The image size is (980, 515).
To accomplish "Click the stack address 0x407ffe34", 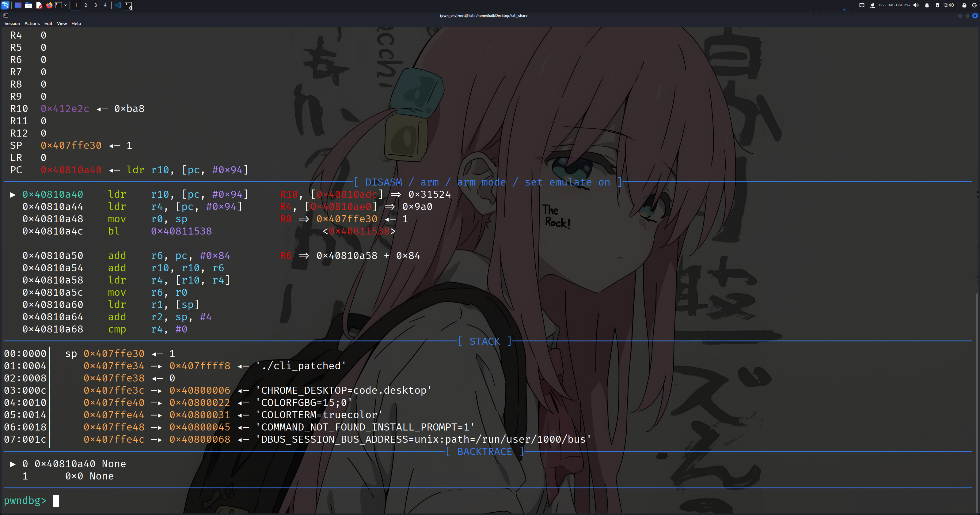I will tap(114, 366).
